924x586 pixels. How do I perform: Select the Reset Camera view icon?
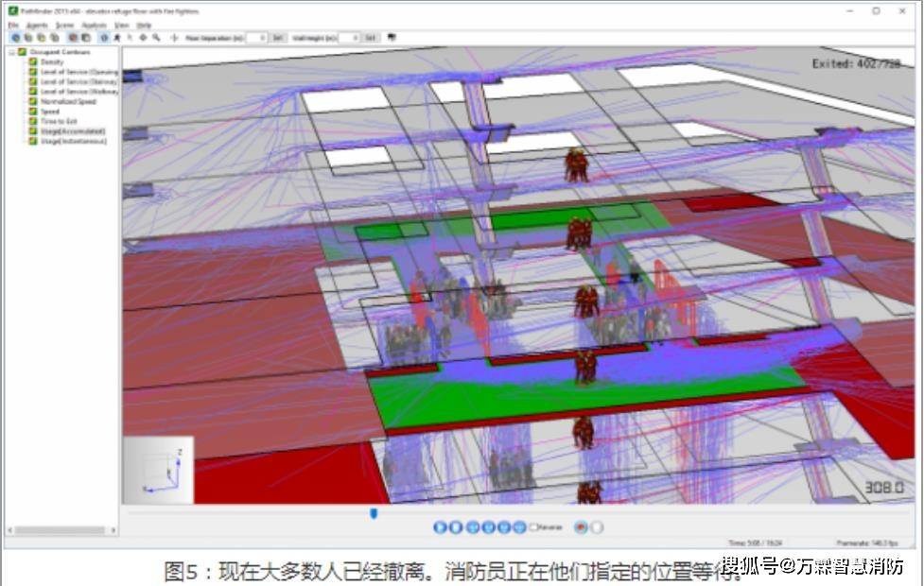tap(14, 37)
